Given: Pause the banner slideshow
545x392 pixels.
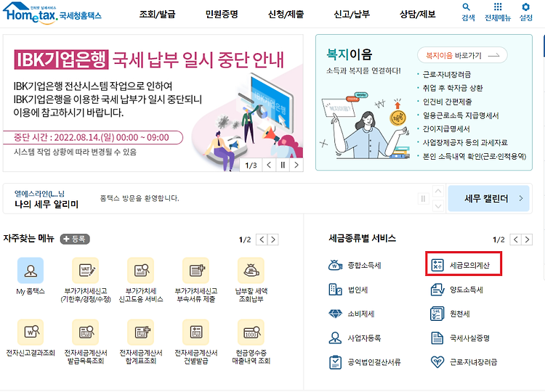Looking at the screenshot, I should tap(283, 165).
